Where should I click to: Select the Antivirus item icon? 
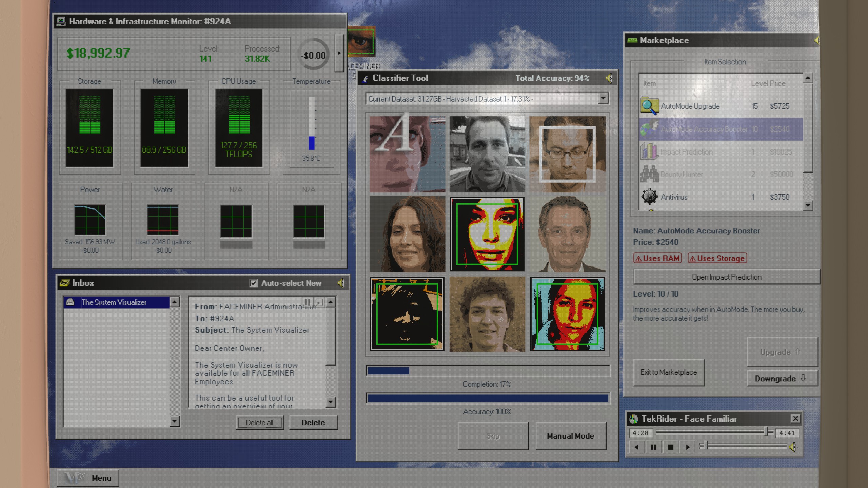(x=649, y=197)
